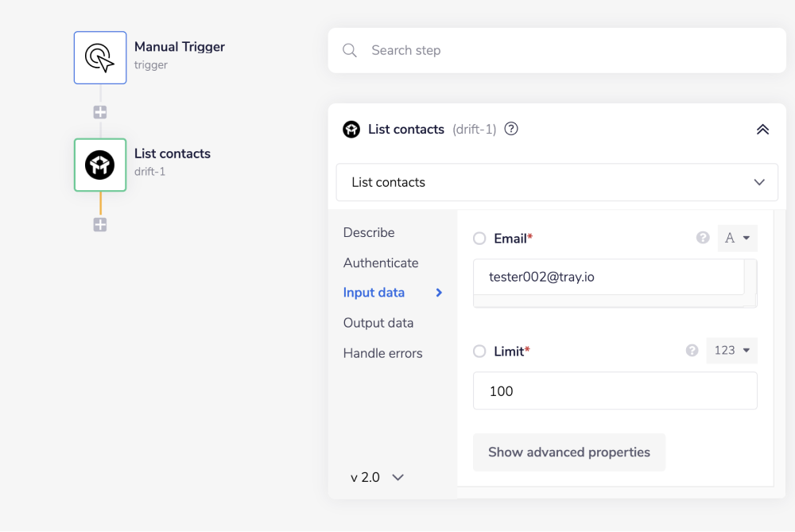This screenshot has height=532, width=795.
Task: Open the List contacts operation dropdown
Action: 556,182
